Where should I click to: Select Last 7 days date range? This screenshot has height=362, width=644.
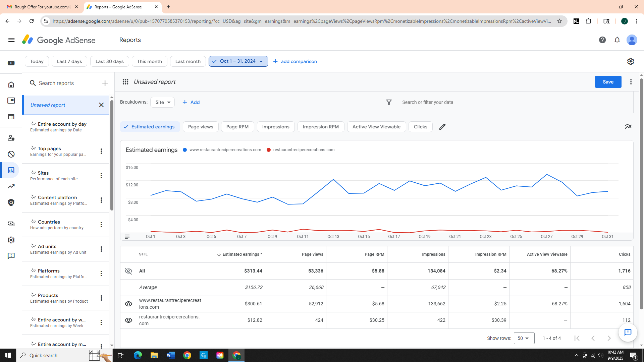pyautogui.click(x=69, y=61)
